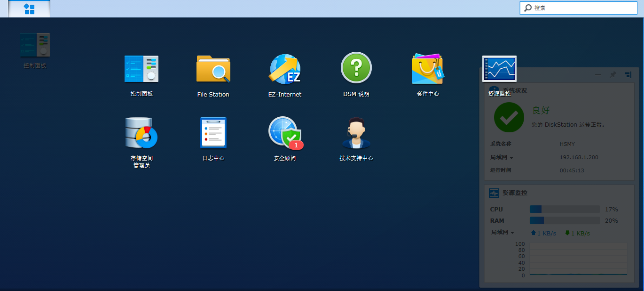644x291 pixels.
Task: Expand 局域网 dropdown in the 系统状况 widget
Action: pyautogui.click(x=502, y=157)
